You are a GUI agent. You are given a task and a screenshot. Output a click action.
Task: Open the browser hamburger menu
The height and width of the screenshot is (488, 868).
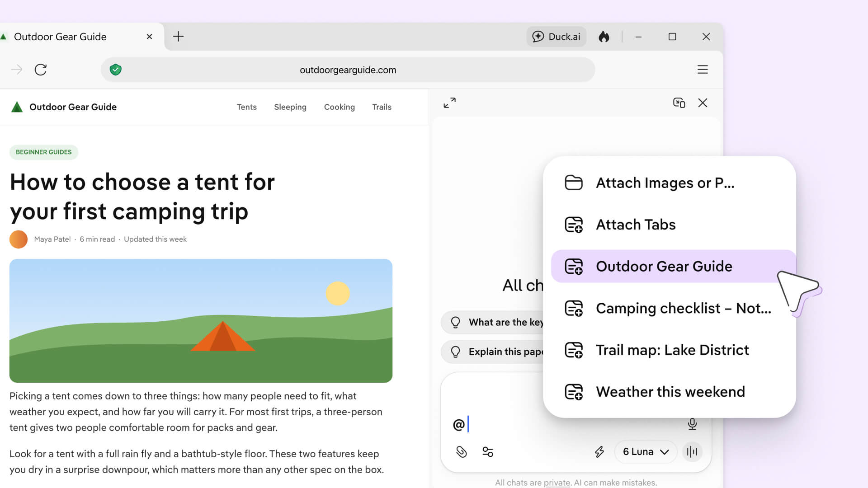pyautogui.click(x=703, y=70)
